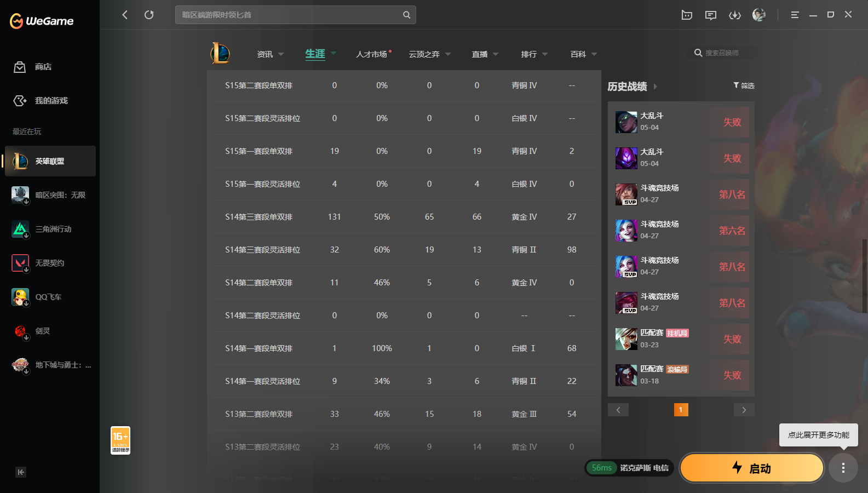Expand the 百科 dropdown menu
Image resolution: width=868 pixels, height=493 pixels.
tap(594, 54)
